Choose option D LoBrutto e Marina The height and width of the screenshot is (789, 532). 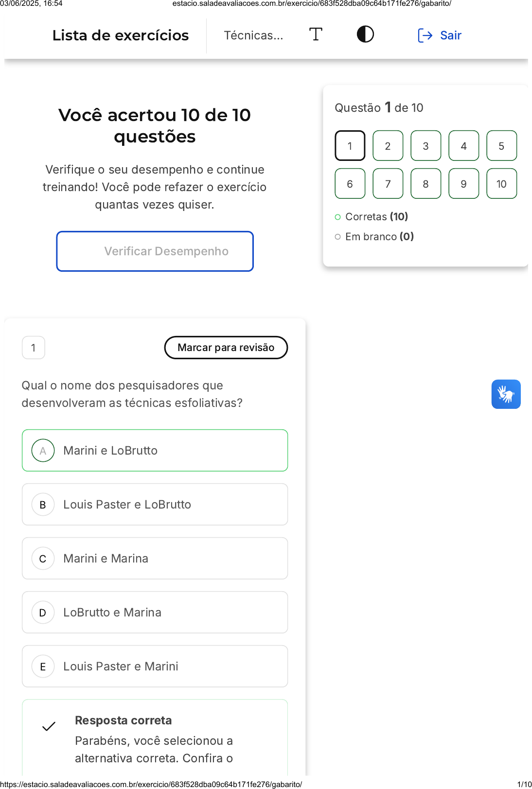point(155,613)
